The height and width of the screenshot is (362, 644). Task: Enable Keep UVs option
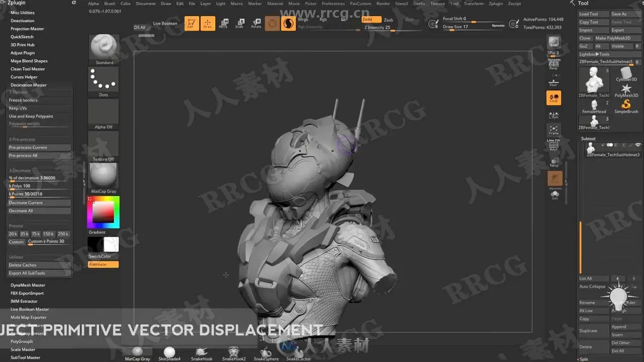pyautogui.click(x=39, y=108)
